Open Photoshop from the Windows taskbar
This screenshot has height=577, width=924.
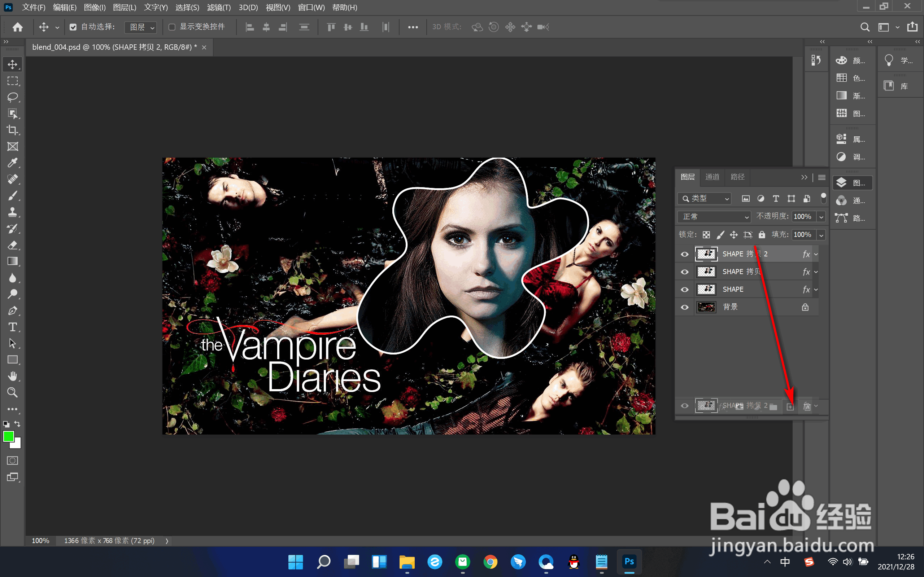pos(629,562)
